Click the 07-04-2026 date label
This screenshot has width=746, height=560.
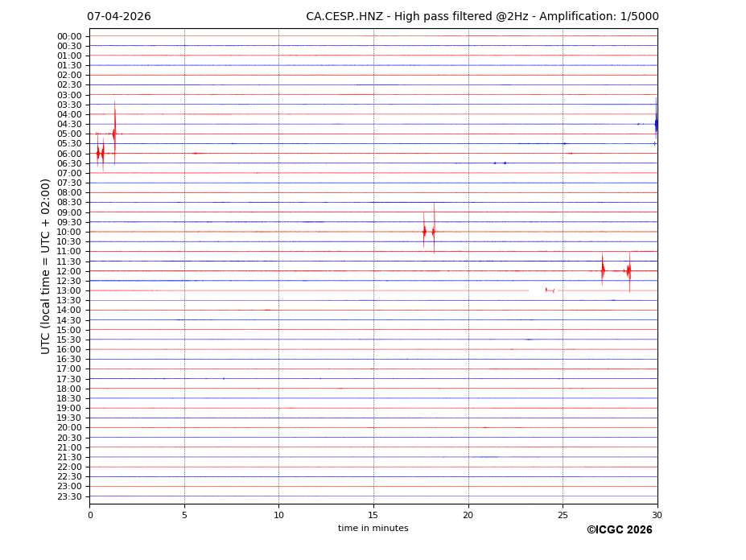pyautogui.click(x=118, y=17)
